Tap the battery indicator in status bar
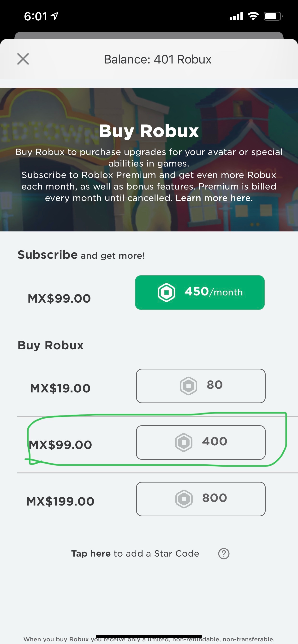298x644 pixels. click(x=273, y=17)
